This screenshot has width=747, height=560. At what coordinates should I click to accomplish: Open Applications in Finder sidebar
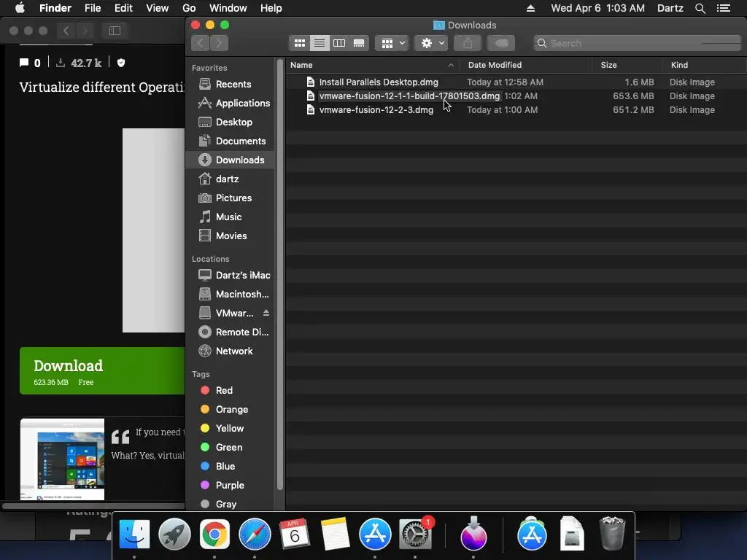tap(230, 104)
